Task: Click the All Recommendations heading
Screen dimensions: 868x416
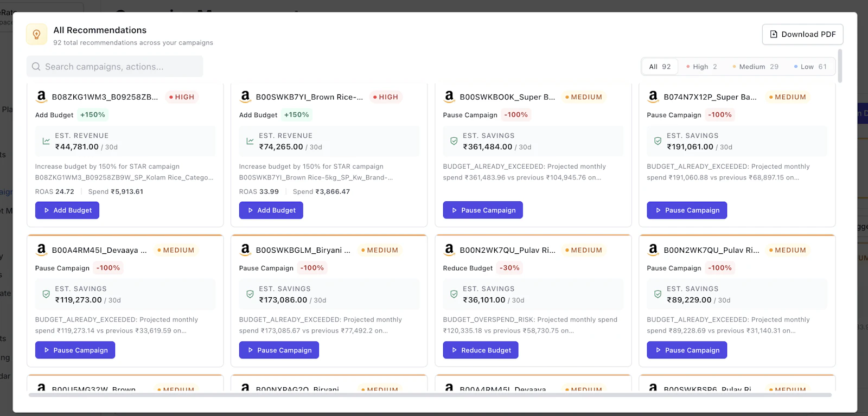Action: [100, 30]
